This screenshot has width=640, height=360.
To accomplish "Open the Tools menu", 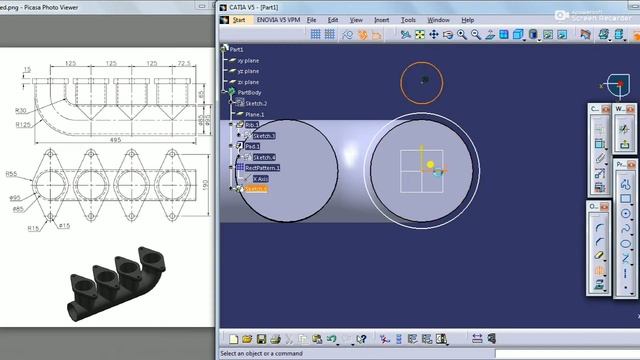I will pos(408,20).
